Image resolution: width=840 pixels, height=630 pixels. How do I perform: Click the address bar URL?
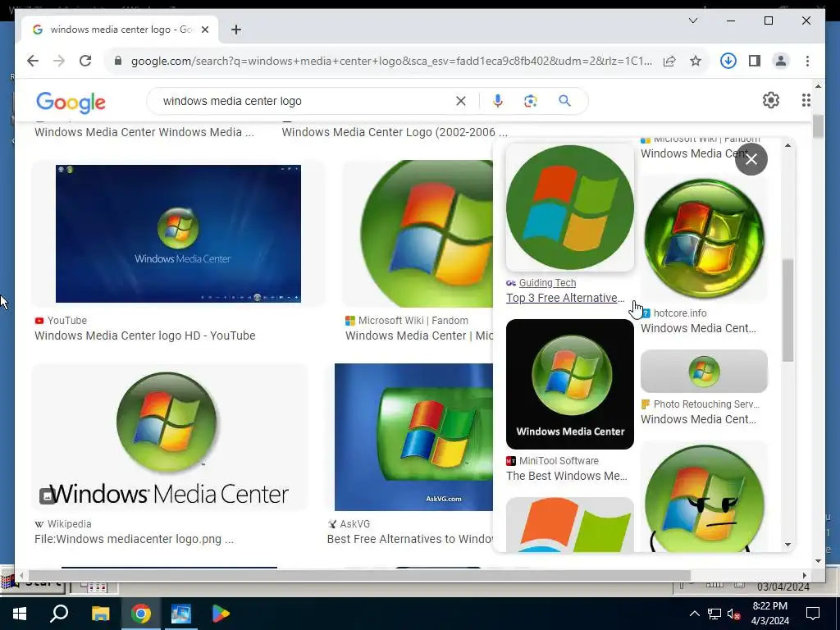click(x=391, y=61)
